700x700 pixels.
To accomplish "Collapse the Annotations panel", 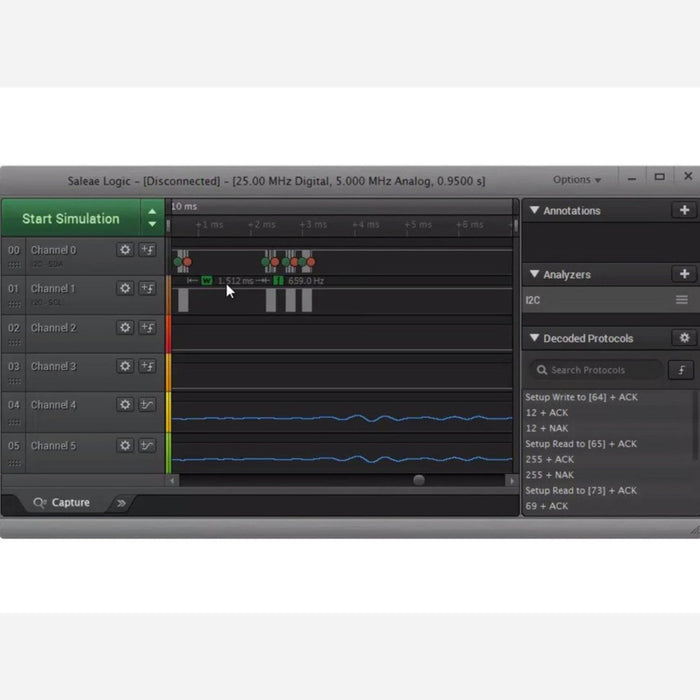I will pos(535,211).
